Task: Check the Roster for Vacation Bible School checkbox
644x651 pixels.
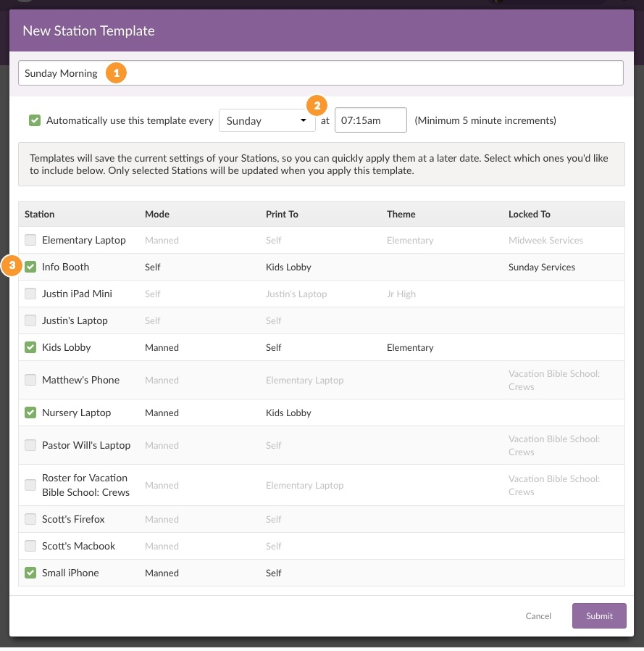Action: point(30,485)
